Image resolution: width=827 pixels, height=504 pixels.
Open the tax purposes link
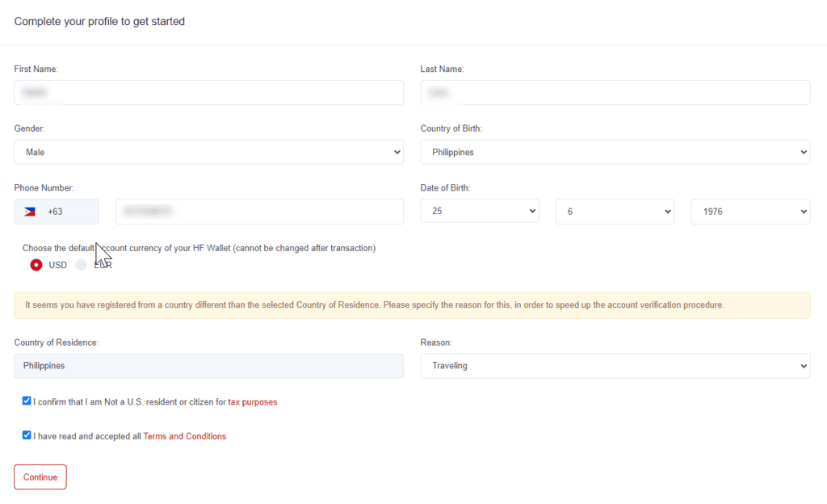point(253,401)
